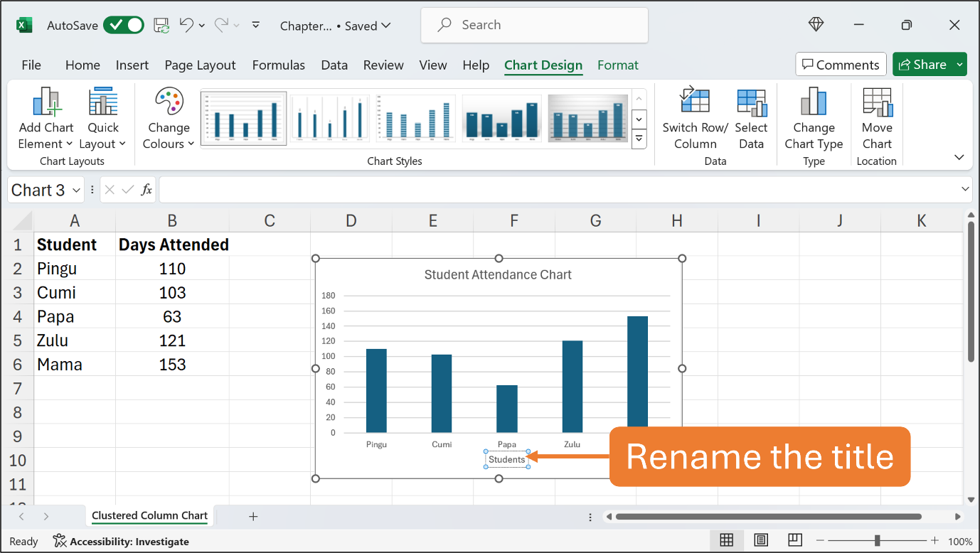Viewport: 980px width, 553px height.
Task: Open Change Colours palette
Action: click(169, 118)
